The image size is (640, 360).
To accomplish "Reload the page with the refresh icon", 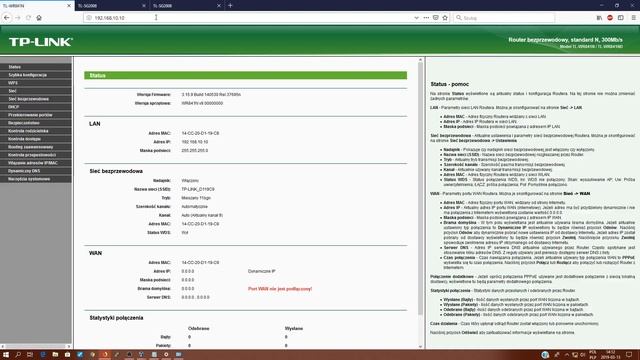I will point(28,18).
